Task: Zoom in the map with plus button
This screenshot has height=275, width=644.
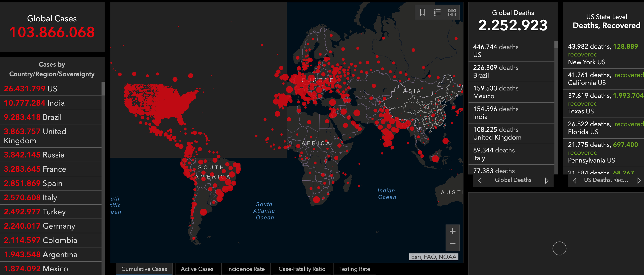Action: point(452,231)
